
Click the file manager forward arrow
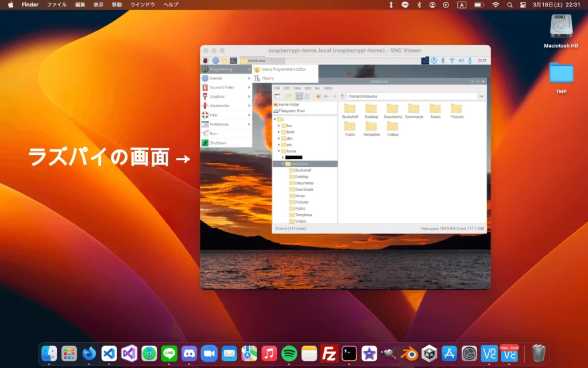pos(334,97)
